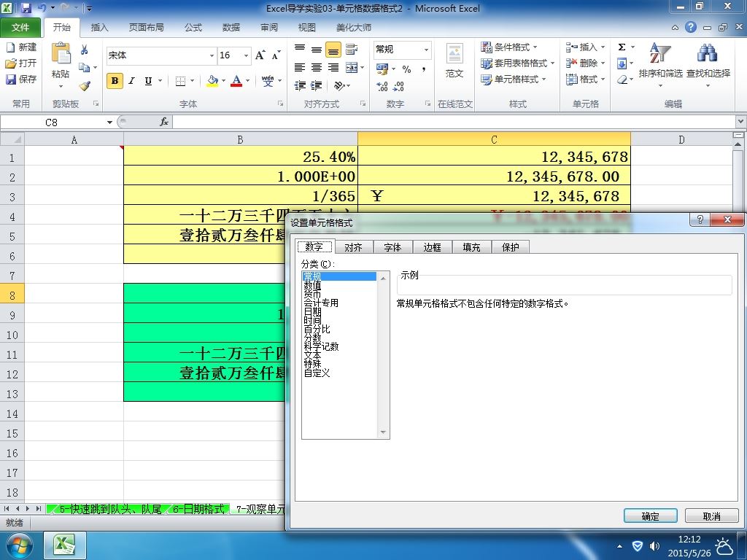
Task: Switch to 填充 tab in dialog
Action: pos(471,247)
